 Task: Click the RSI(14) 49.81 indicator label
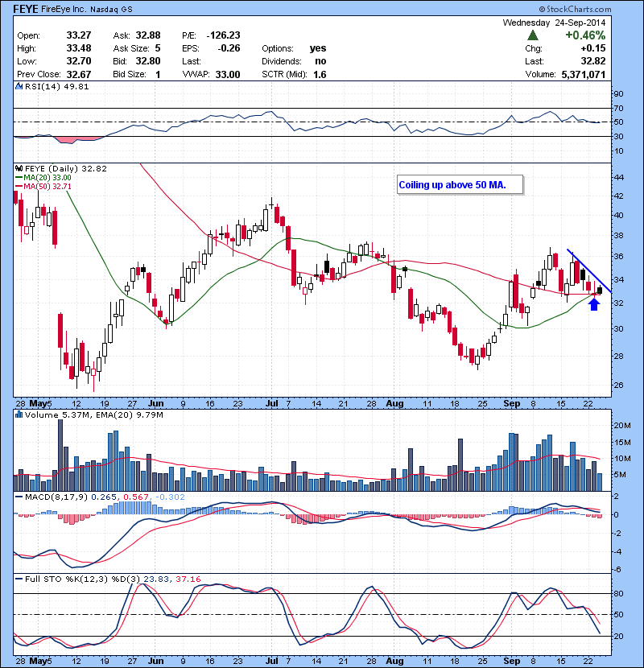pyautogui.click(x=56, y=86)
